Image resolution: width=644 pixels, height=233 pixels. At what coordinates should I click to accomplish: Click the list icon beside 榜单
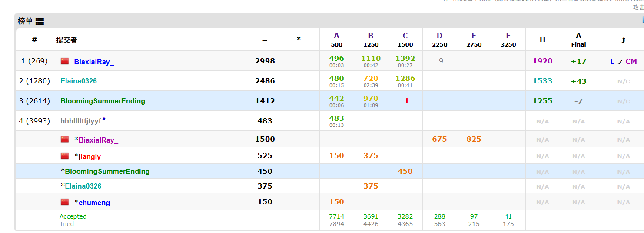click(x=40, y=21)
